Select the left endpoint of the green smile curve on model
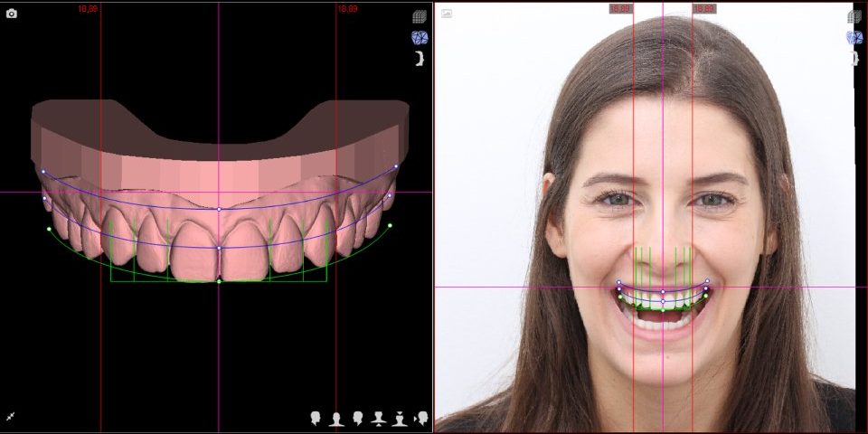 point(49,229)
